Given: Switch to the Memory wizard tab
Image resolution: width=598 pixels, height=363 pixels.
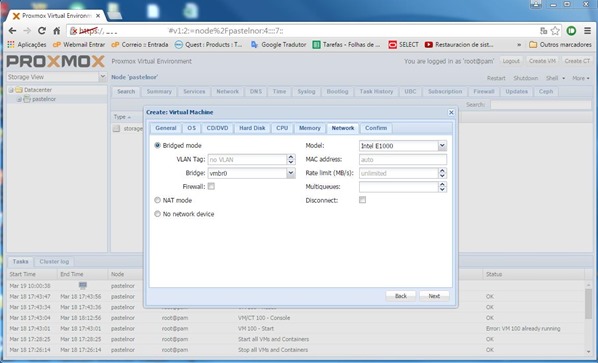Looking at the screenshot, I should (x=310, y=128).
